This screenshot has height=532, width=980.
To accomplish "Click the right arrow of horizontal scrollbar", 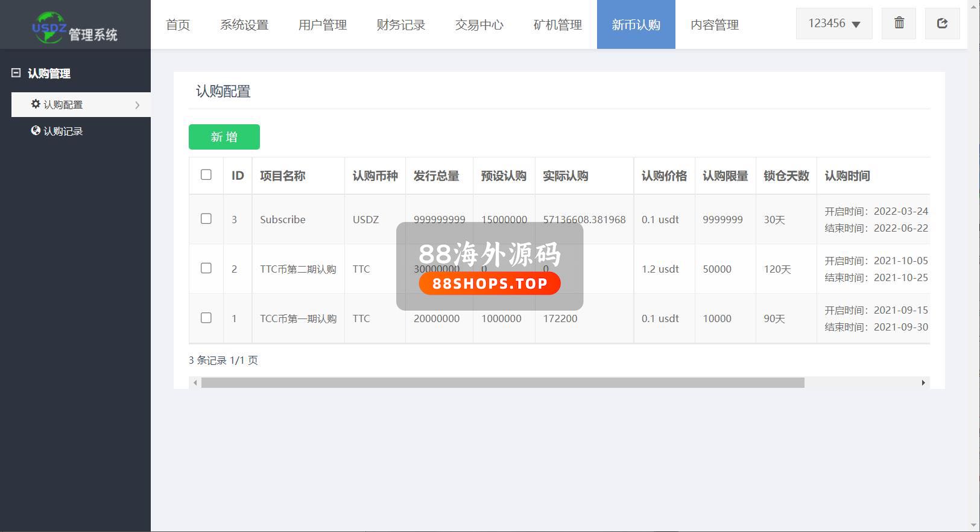I will pyautogui.click(x=923, y=383).
